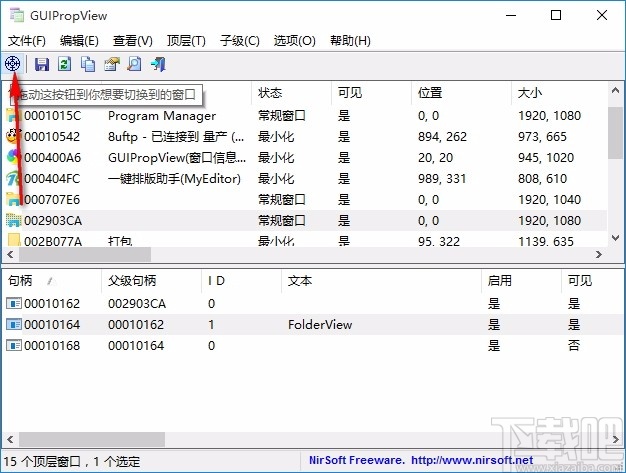This screenshot has height=473, width=626.
Task: Click the FolderView text cell
Action: coord(320,325)
